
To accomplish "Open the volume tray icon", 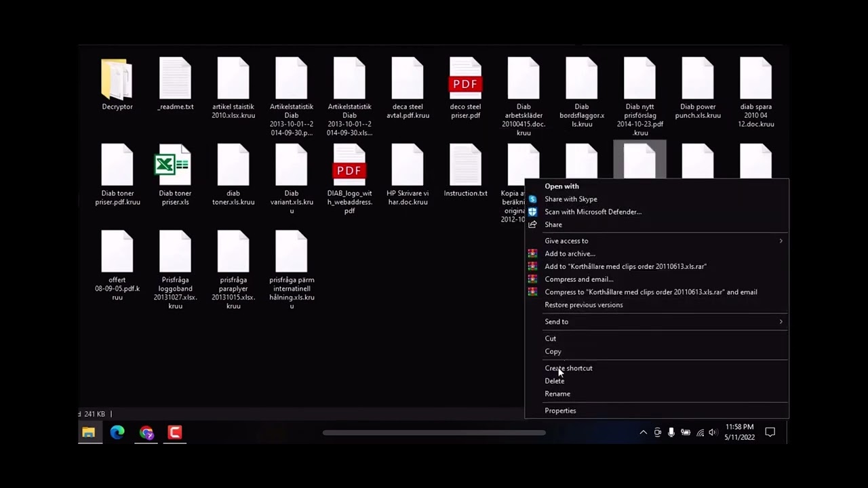I will [x=713, y=432].
